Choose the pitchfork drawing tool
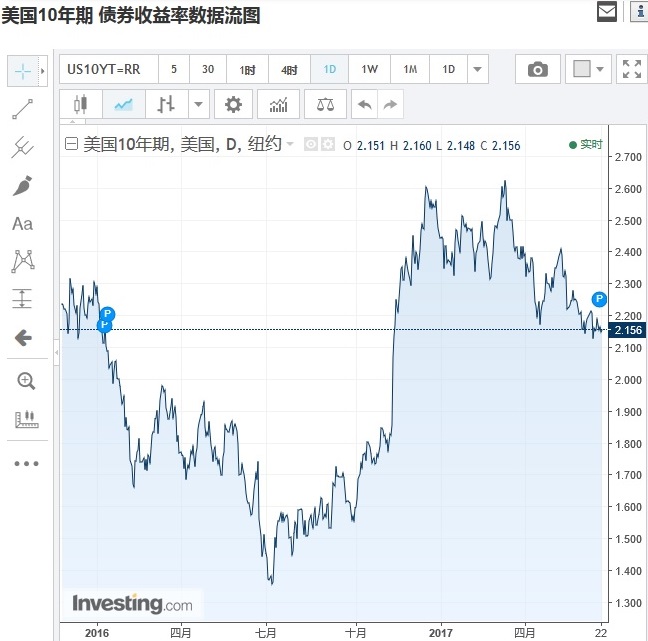 click(x=22, y=147)
